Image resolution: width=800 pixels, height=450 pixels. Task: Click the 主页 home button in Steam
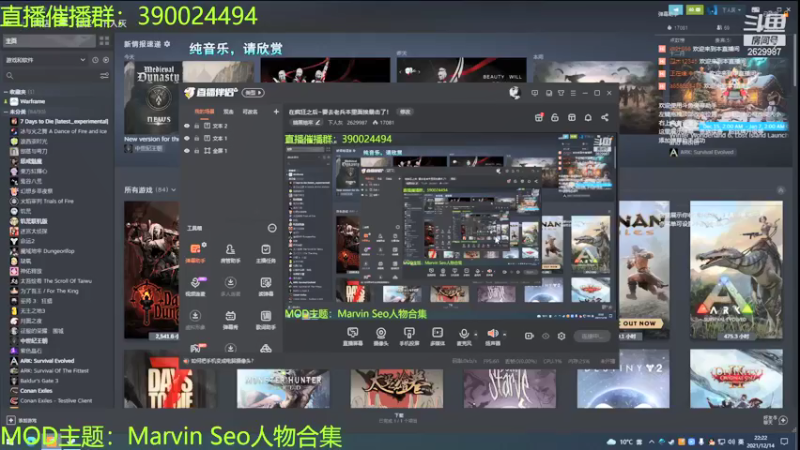click(49, 41)
